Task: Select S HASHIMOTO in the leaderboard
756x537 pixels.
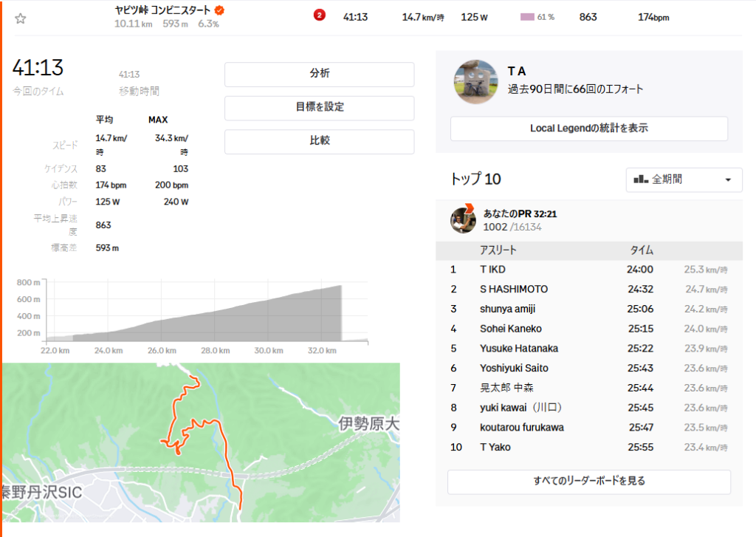Action: point(514,289)
